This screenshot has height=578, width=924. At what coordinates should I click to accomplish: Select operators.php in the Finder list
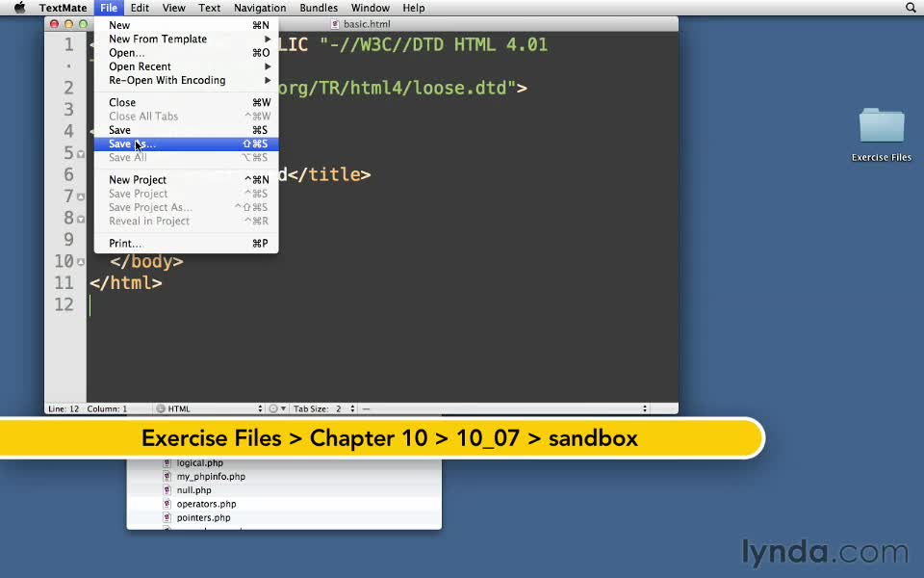[206, 504]
